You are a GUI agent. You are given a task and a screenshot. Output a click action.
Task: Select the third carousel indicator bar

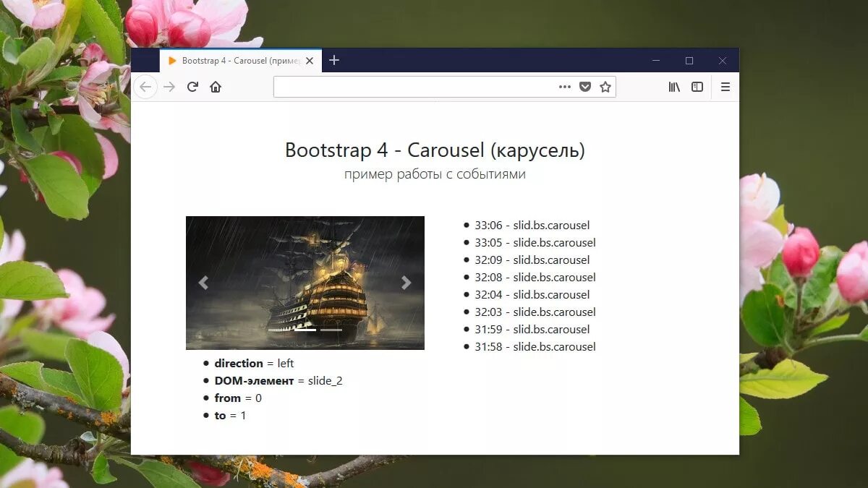click(x=331, y=330)
